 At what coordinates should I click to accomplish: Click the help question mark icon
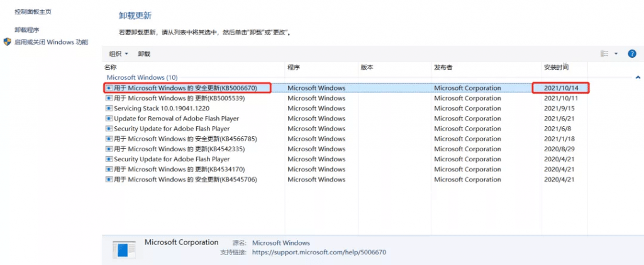coord(632,54)
